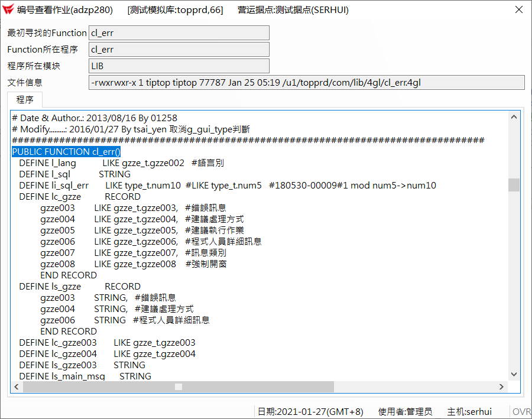Image resolution: width=532 pixels, height=419 pixels.
Task: Click the line '# Date & Author..: 2013/08/16 By 01258'
Action: [x=95, y=118]
